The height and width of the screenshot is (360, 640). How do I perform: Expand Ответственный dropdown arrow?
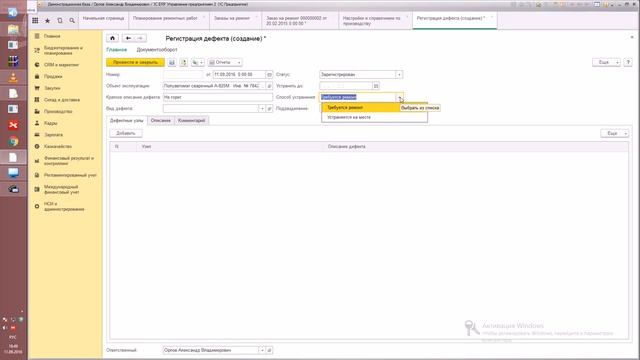click(262, 350)
